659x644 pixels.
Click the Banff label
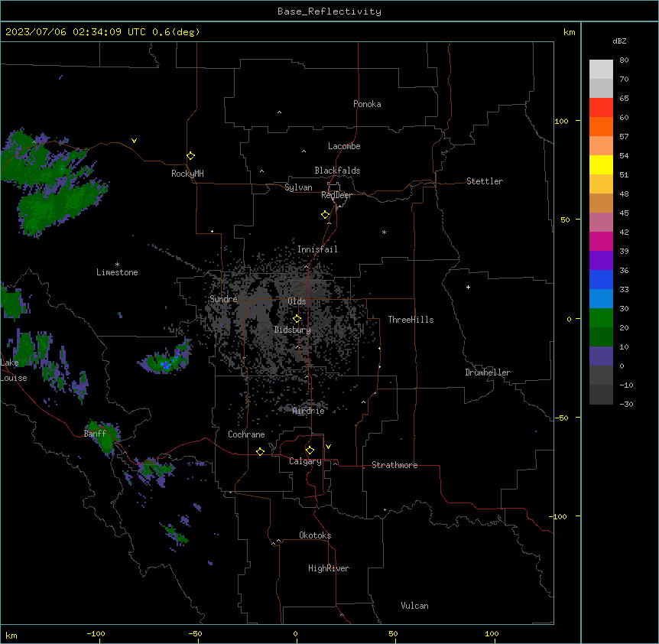[x=95, y=434]
